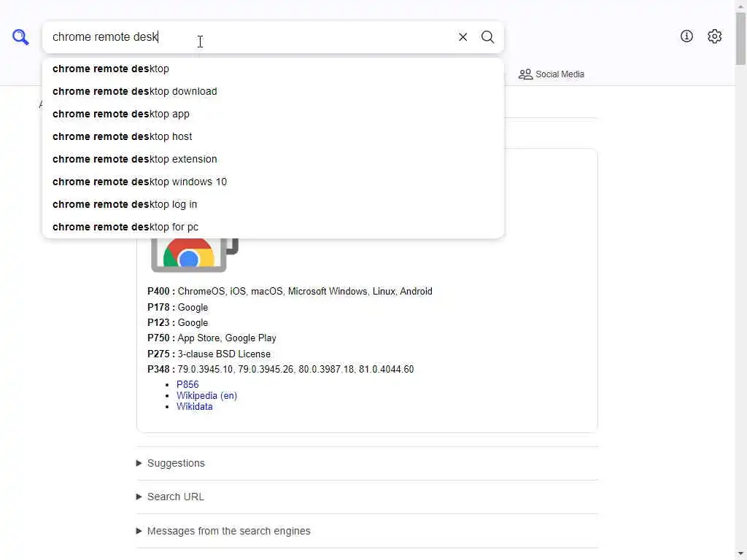Viewport: 747px width, 560px height.
Task: Choose suggestion 'chrome remote desktop log in'
Action: tap(273, 204)
